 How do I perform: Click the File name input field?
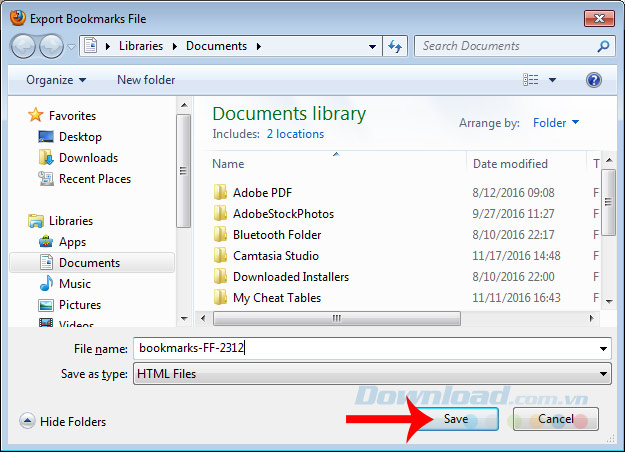point(372,349)
